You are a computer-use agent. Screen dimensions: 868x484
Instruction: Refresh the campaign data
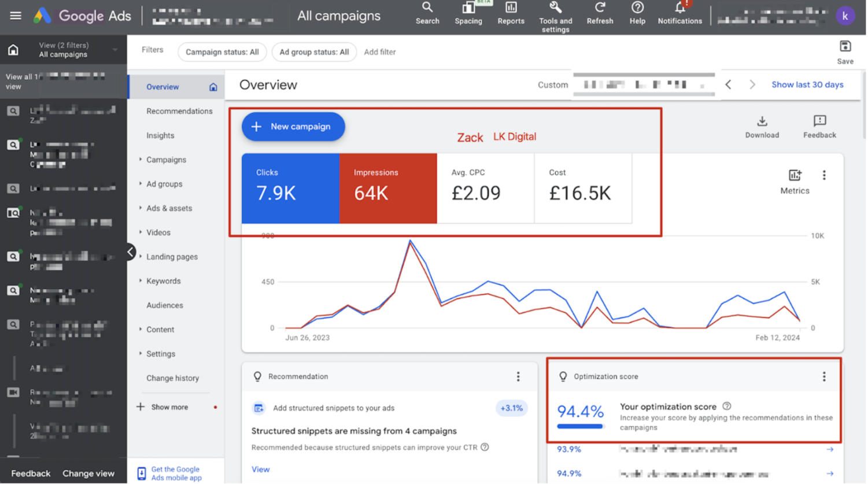pyautogui.click(x=600, y=13)
